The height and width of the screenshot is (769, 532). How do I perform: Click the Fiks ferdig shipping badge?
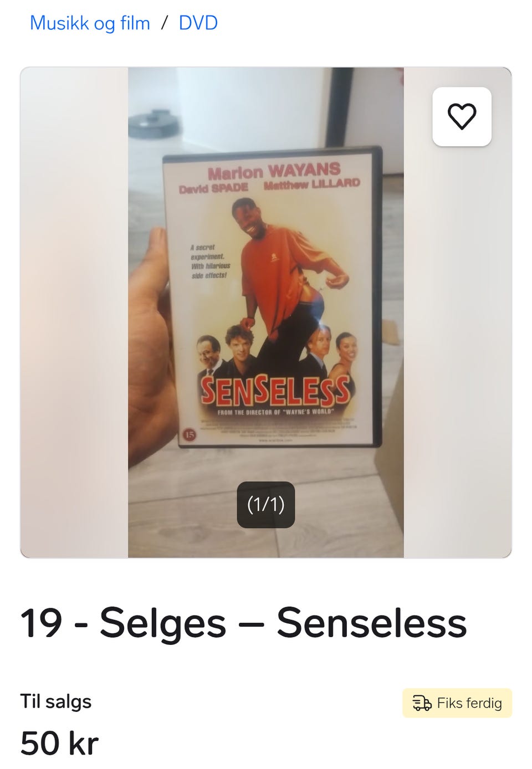(457, 703)
